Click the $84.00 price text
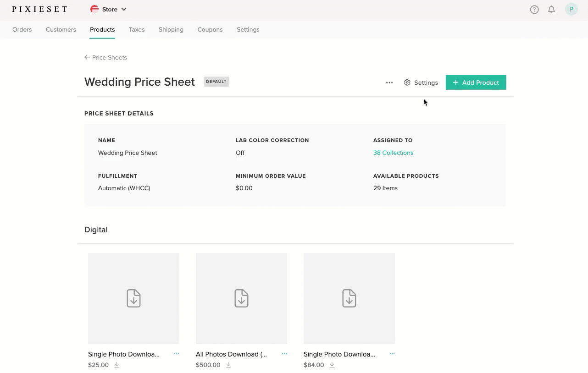Screen dimensions: 588x373 [x=314, y=365]
